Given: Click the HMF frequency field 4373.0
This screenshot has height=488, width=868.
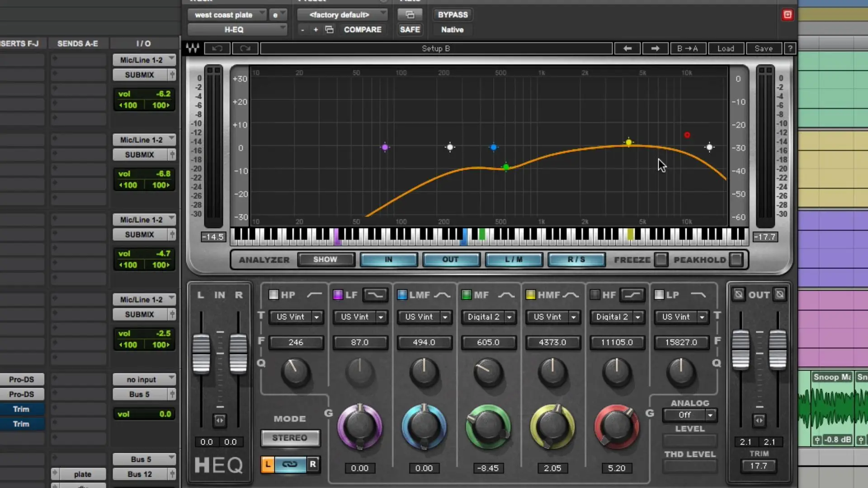Looking at the screenshot, I should tap(552, 343).
